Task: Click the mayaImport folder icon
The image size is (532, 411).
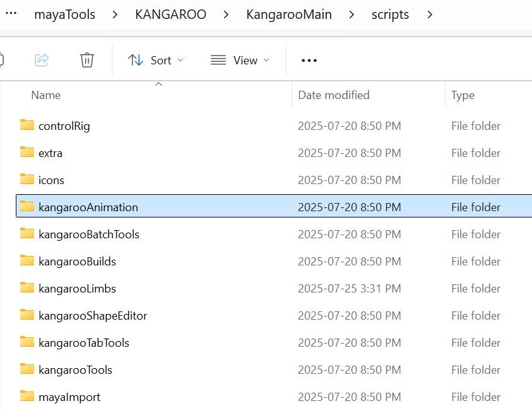Action: click(x=27, y=396)
